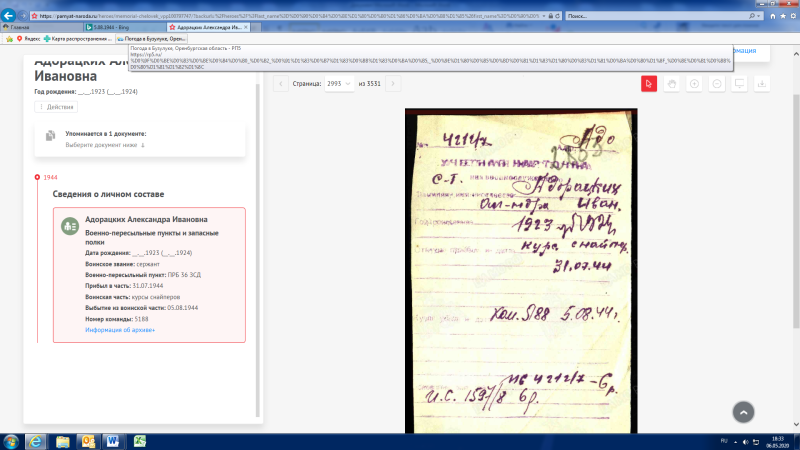Viewport: 800px width, 450px height.
Task: Select the Адорацких Александра Ивановна record card
Action: click(x=149, y=275)
